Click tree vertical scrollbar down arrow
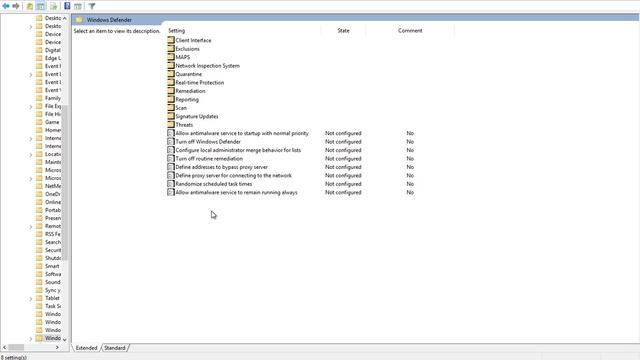This screenshot has height=360, width=640. coord(65,339)
